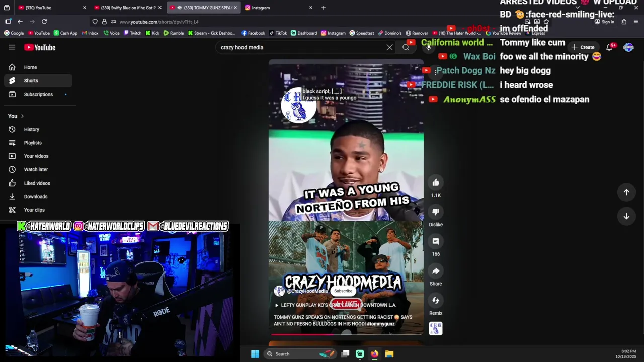
Task: Open Task View on taskbar
Action: click(345, 354)
